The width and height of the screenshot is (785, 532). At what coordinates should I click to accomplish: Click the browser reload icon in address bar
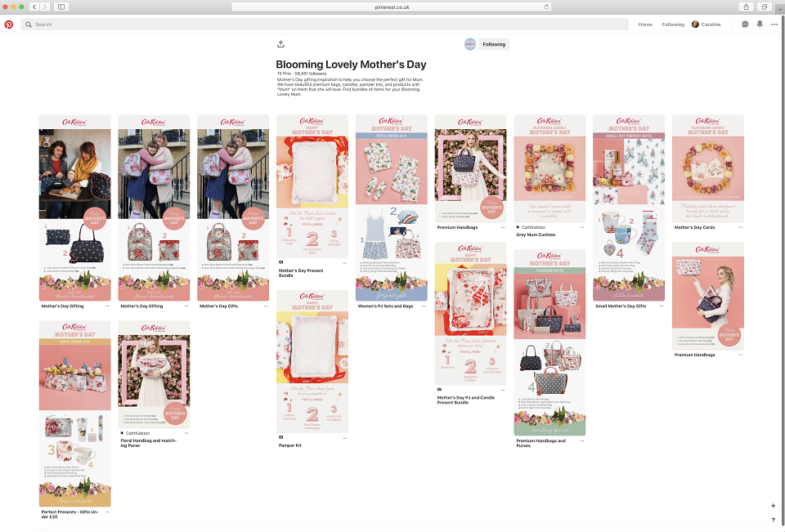click(x=546, y=7)
